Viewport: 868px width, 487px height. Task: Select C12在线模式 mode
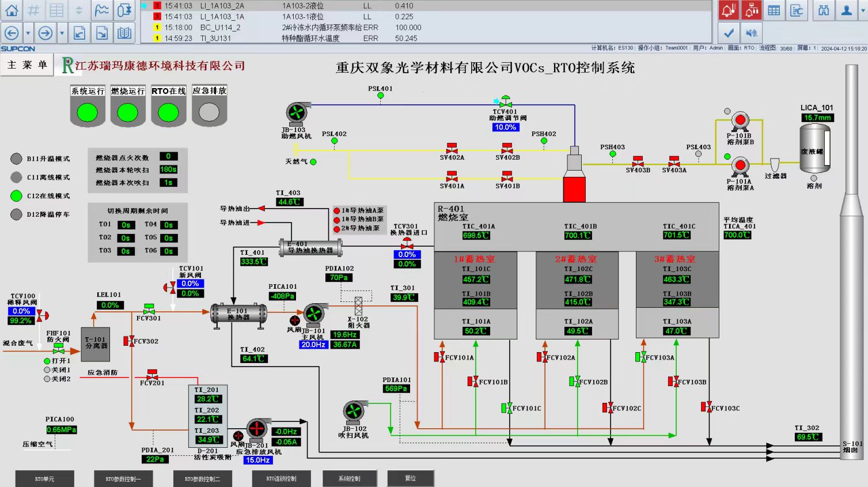17,196
